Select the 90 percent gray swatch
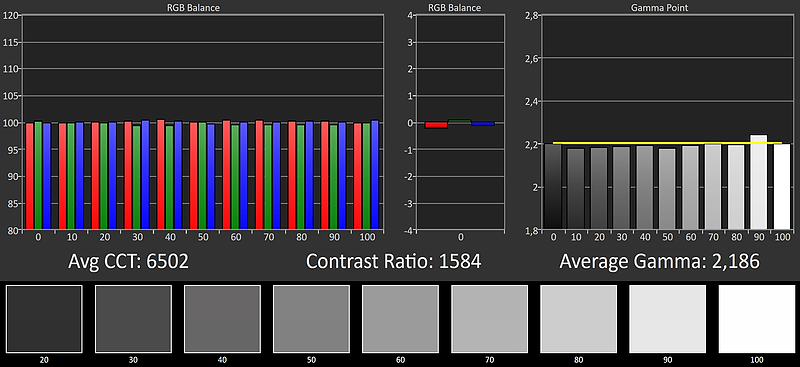 pos(667,319)
